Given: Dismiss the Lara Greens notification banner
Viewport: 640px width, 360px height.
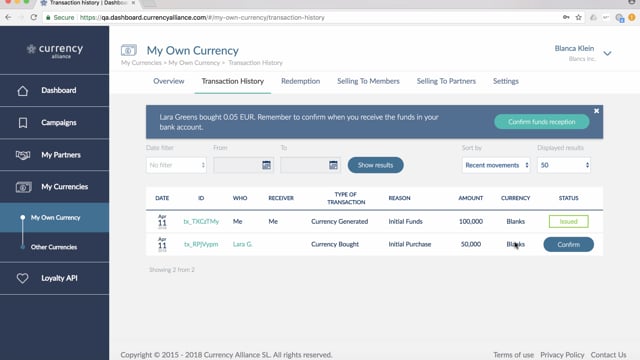Looking at the screenshot, I should (596, 111).
